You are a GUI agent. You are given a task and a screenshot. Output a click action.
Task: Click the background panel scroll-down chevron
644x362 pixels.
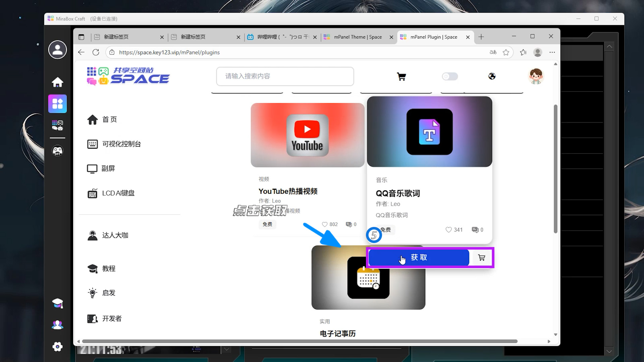coord(609,351)
